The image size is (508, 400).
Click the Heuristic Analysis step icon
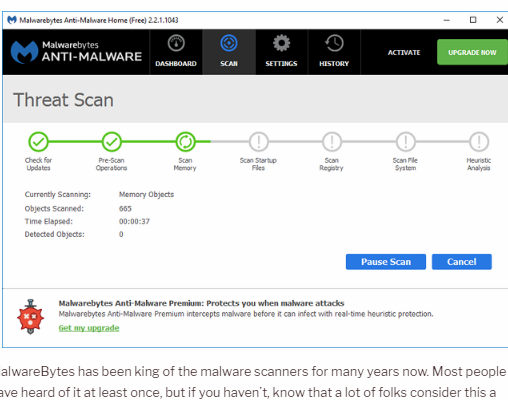[x=479, y=142]
